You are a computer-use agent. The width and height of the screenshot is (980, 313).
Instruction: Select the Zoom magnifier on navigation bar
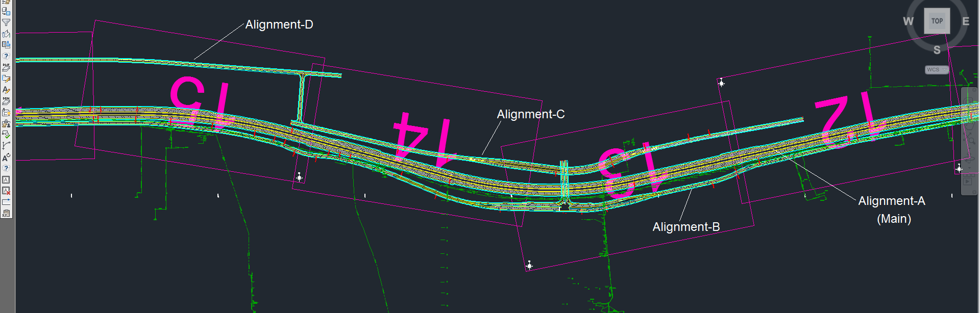click(969, 139)
